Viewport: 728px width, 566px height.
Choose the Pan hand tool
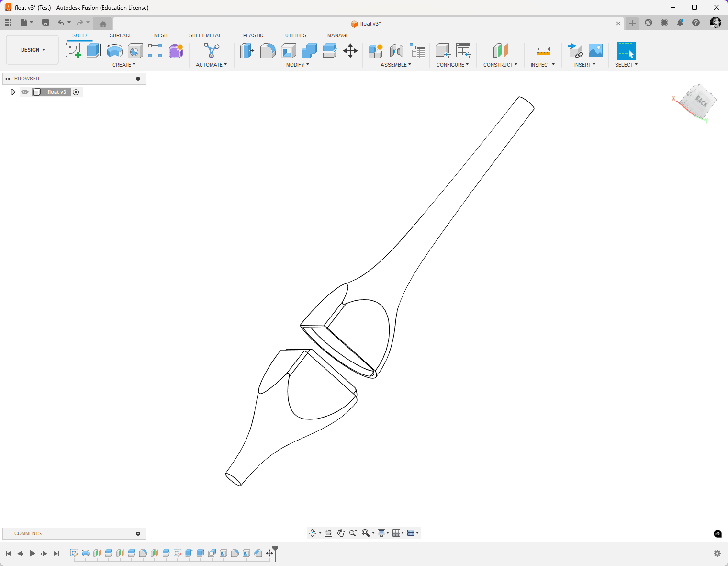coord(341,533)
